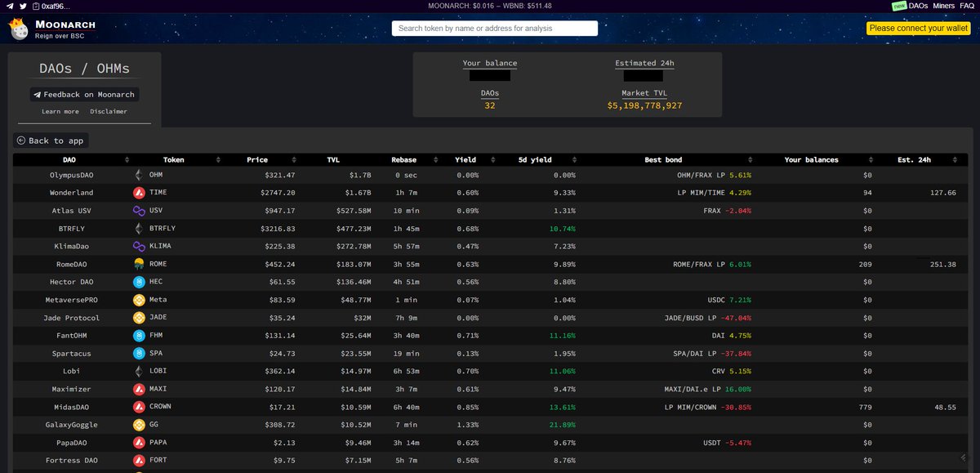
Task: Open the Disclaimer link
Action: coord(109,111)
